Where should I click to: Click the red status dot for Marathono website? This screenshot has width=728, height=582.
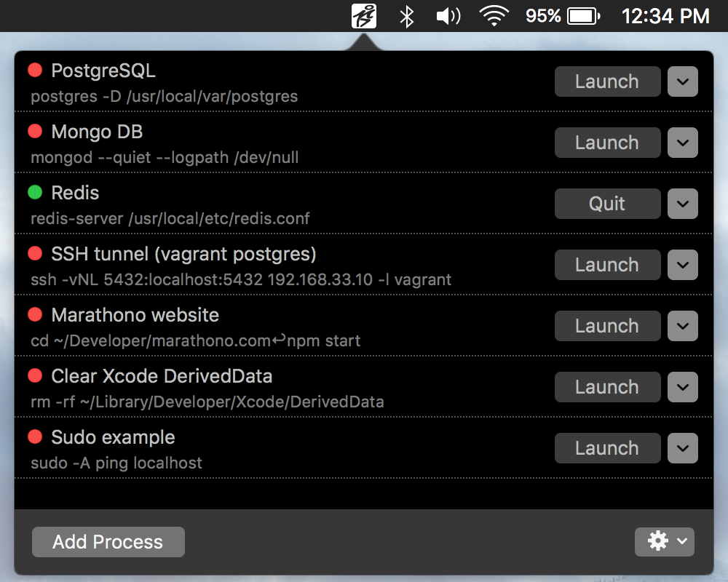[35, 314]
